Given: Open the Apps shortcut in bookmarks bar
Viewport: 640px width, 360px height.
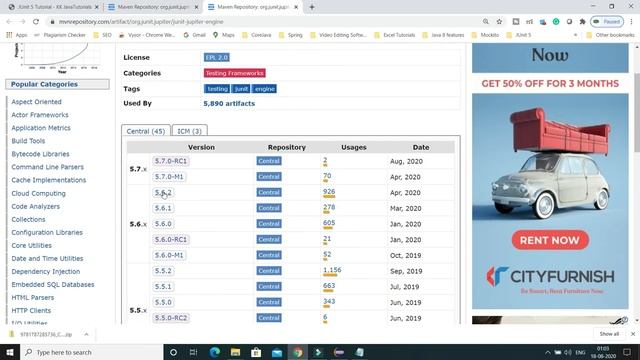Looking at the screenshot, I should pyautogui.click(x=17, y=35).
